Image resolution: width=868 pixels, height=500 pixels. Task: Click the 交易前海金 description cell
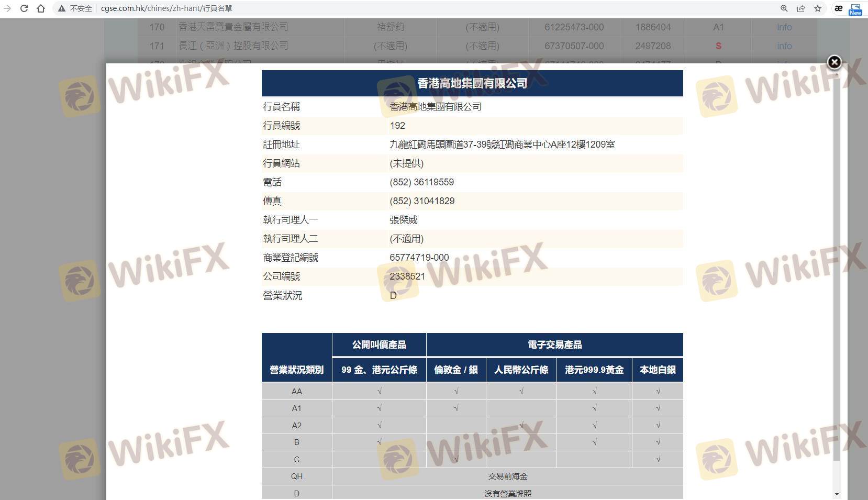click(508, 476)
